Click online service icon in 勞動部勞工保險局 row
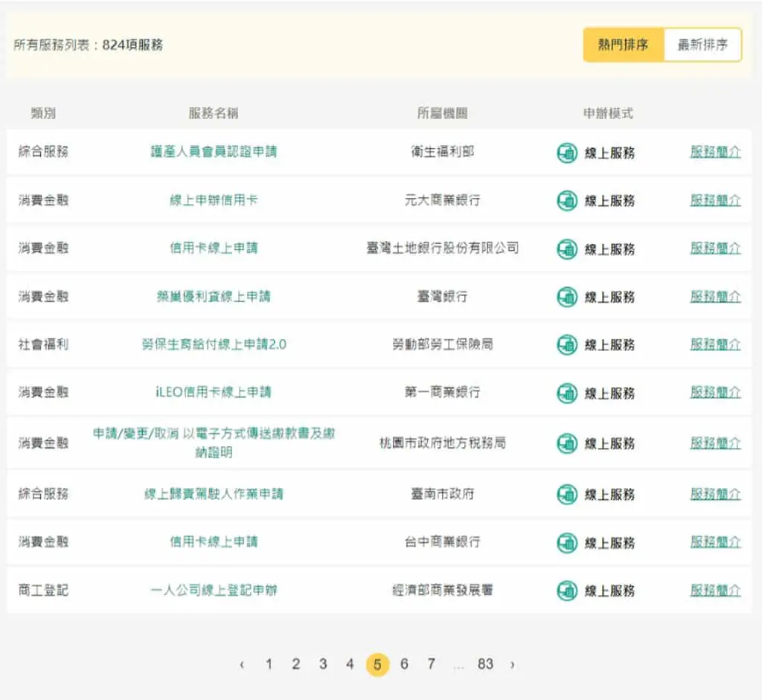The height and width of the screenshot is (700, 762). [x=566, y=345]
